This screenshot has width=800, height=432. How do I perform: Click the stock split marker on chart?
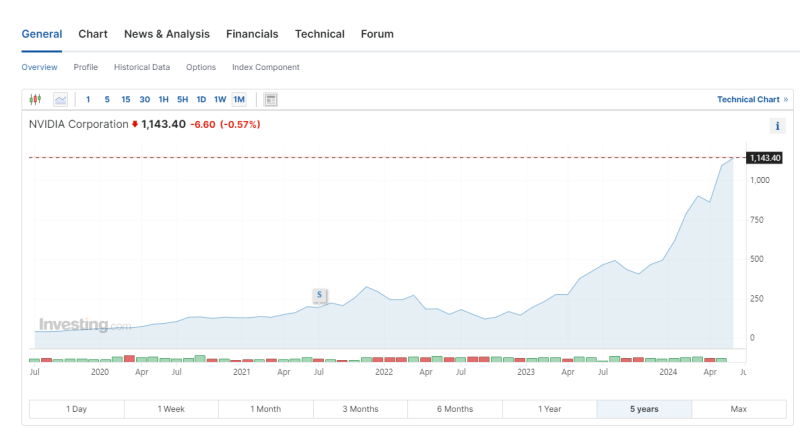pos(319,295)
